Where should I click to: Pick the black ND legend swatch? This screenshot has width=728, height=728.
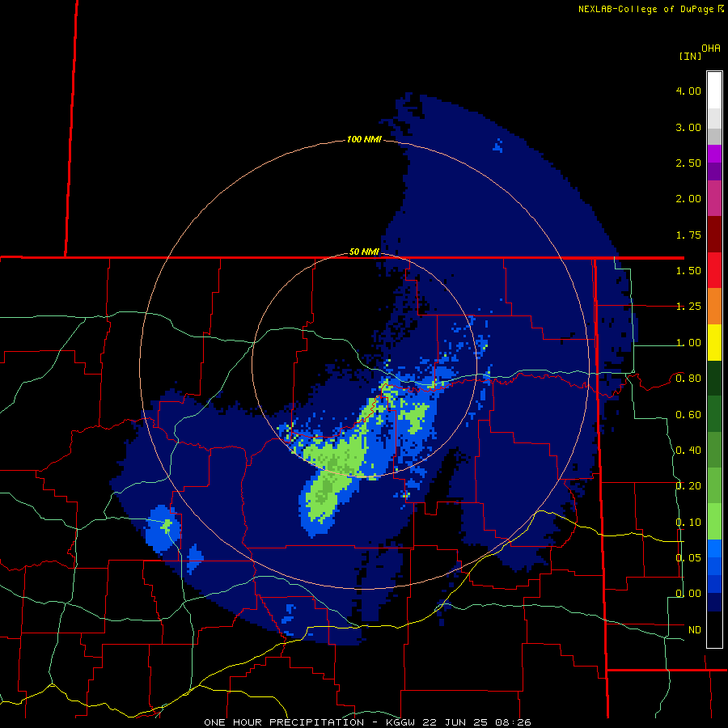pyautogui.click(x=714, y=629)
